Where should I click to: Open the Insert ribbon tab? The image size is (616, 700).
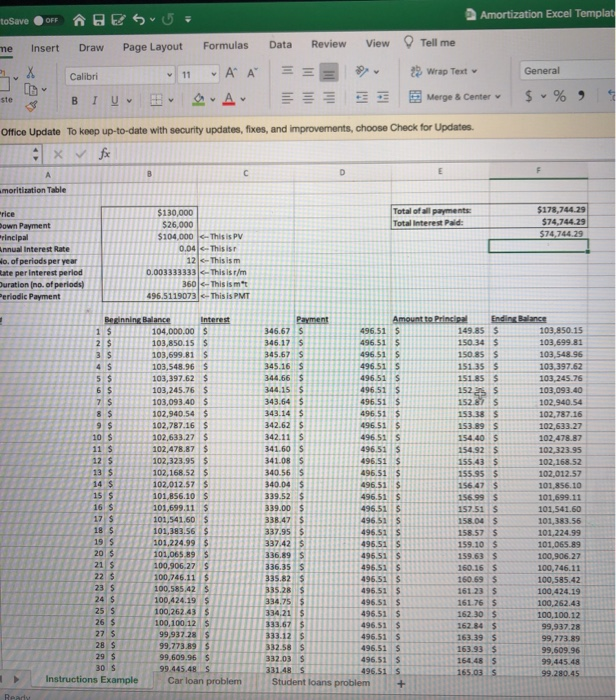[45, 48]
